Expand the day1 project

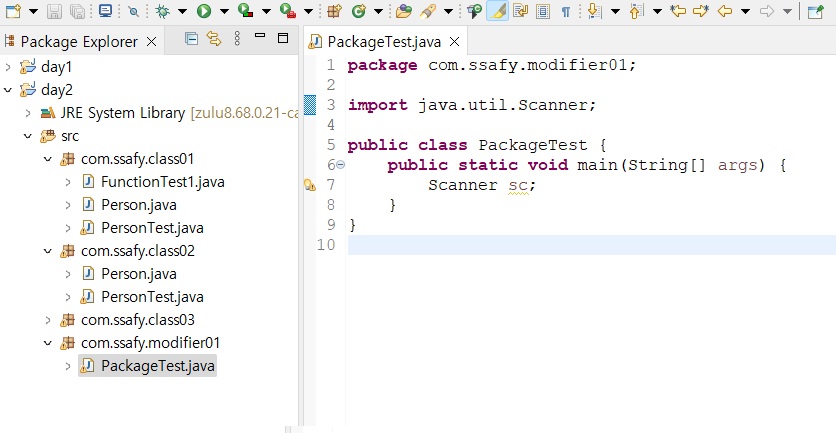[x=7, y=67]
